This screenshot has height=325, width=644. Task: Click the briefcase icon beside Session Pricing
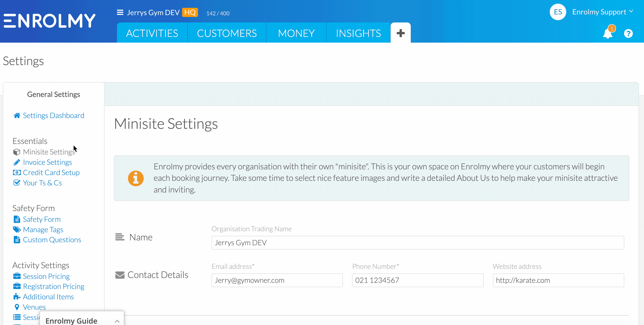[x=17, y=276]
